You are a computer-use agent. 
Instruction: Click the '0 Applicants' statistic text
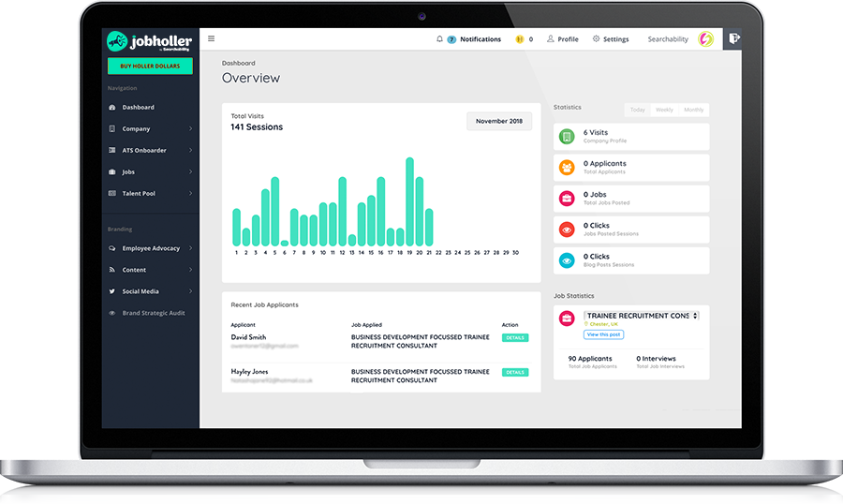click(605, 164)
